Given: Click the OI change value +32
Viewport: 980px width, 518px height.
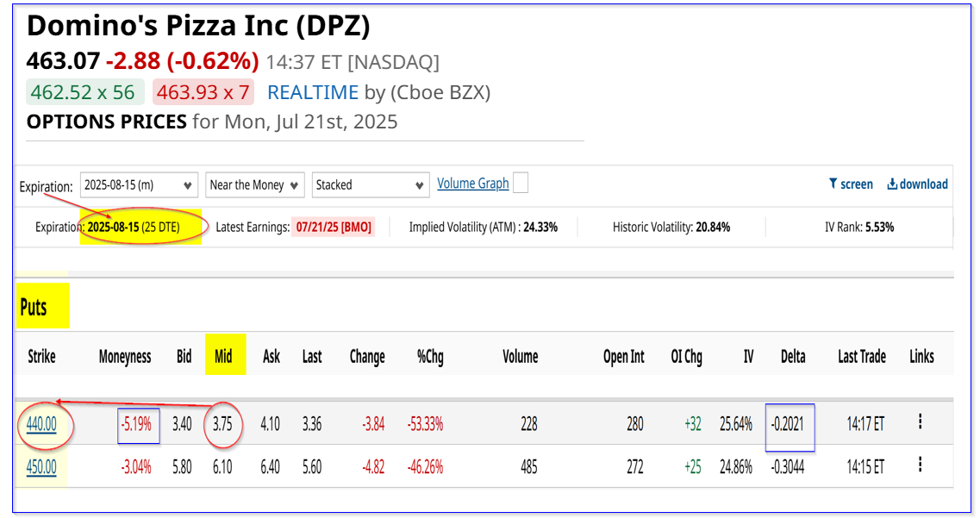Looking at the screenshot, I should [x=692, y=424].
